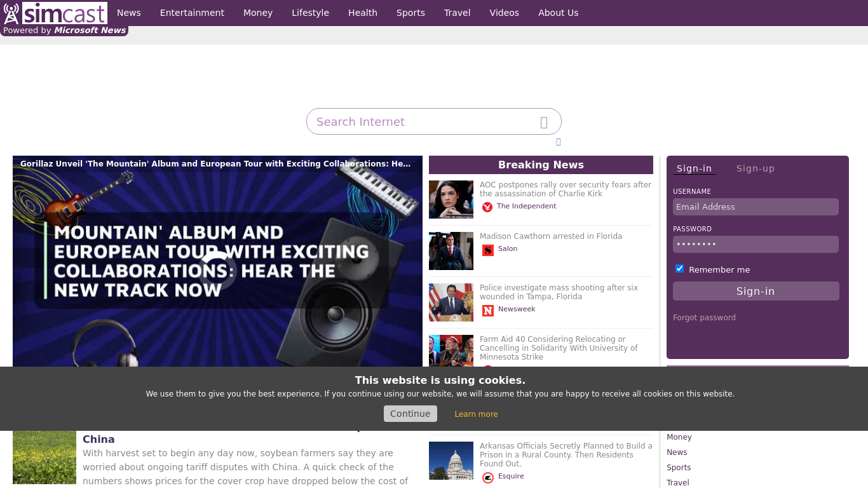Click the Tampa shooting article thumbnail
This screenshot has height=488, width=868.
click(451, 302)
